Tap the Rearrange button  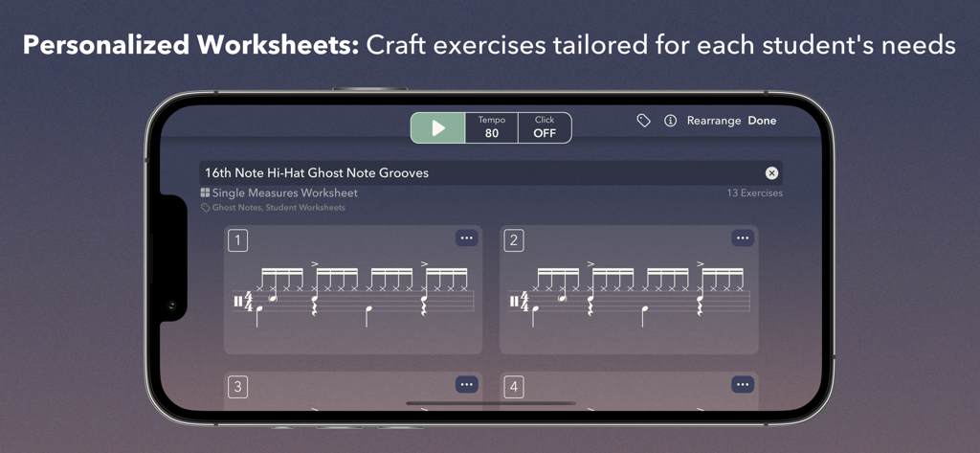(x=713, y=121)
